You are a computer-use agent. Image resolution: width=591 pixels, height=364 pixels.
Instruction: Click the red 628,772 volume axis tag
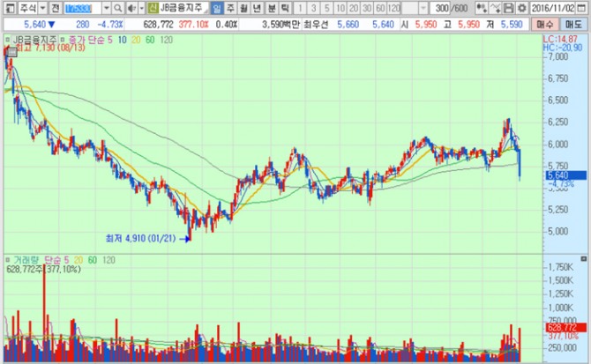tap(565, 328)
